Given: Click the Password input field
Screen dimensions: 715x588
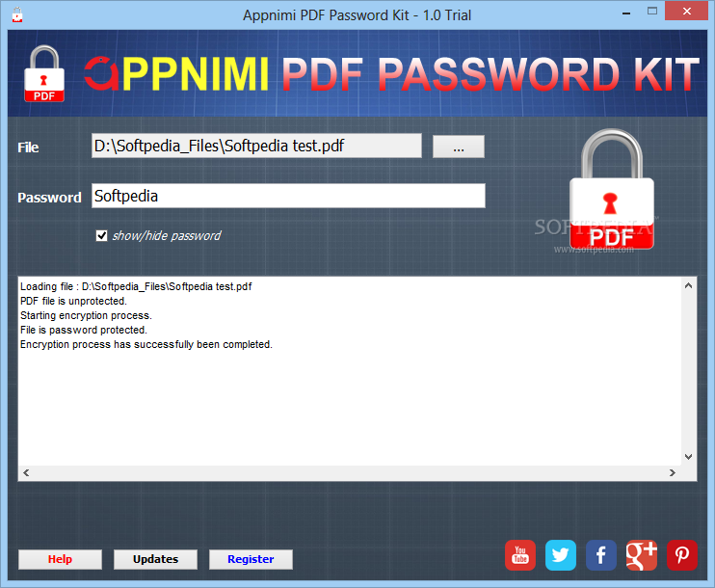Looking at the screenshot, I should 289,196.
